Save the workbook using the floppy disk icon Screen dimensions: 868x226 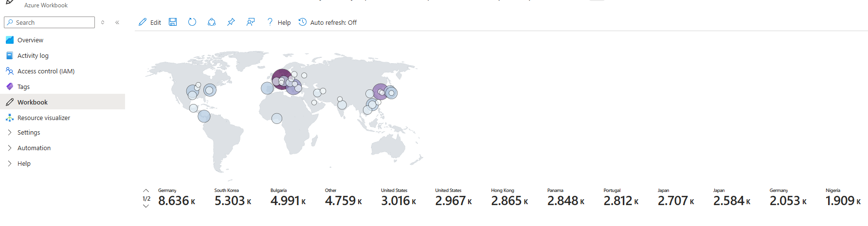click(173, 22)
